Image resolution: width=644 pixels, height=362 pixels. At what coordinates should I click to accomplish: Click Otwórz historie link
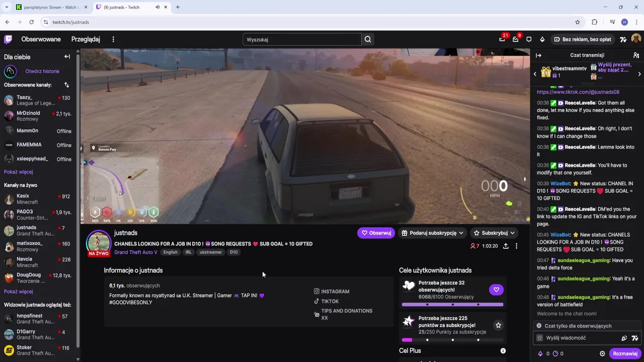[42, 71]
